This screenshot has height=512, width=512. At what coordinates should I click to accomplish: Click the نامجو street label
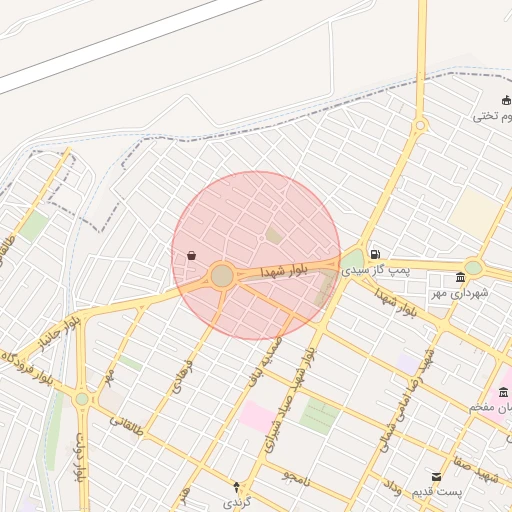click(296, 479)
